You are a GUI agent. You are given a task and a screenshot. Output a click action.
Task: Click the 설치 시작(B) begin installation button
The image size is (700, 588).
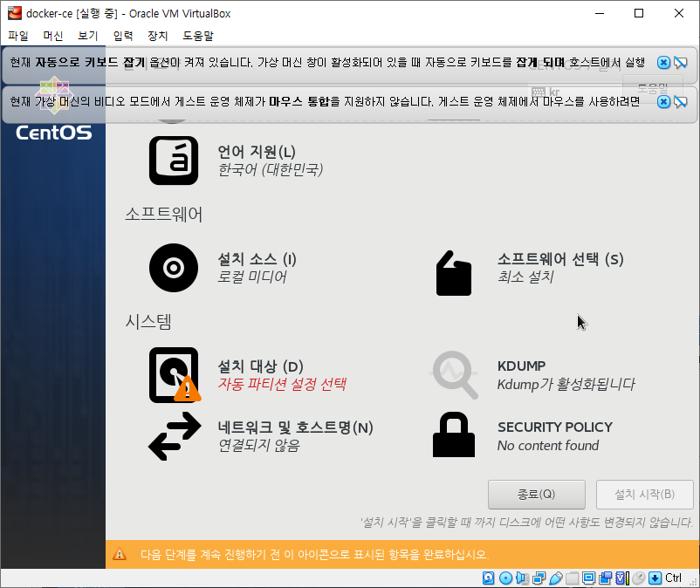[644, 495]
